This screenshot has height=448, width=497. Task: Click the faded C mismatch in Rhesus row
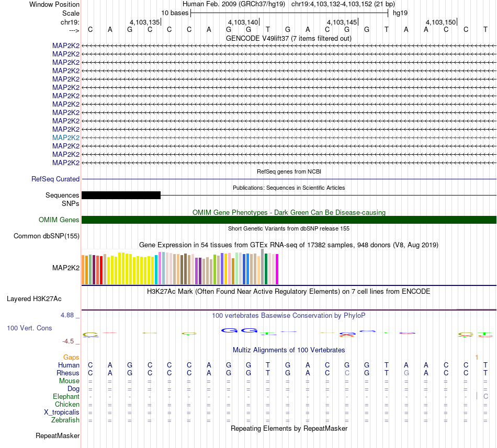pos(347,373)
